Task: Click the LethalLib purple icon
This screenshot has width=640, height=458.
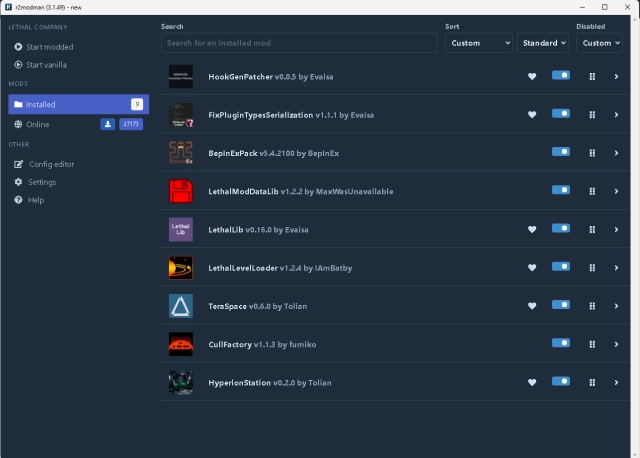Action: 181,229
